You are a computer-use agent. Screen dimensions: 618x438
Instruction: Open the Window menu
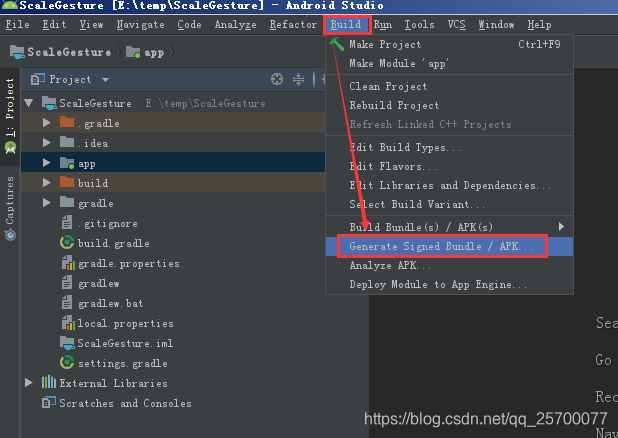[x=496, y=24]
